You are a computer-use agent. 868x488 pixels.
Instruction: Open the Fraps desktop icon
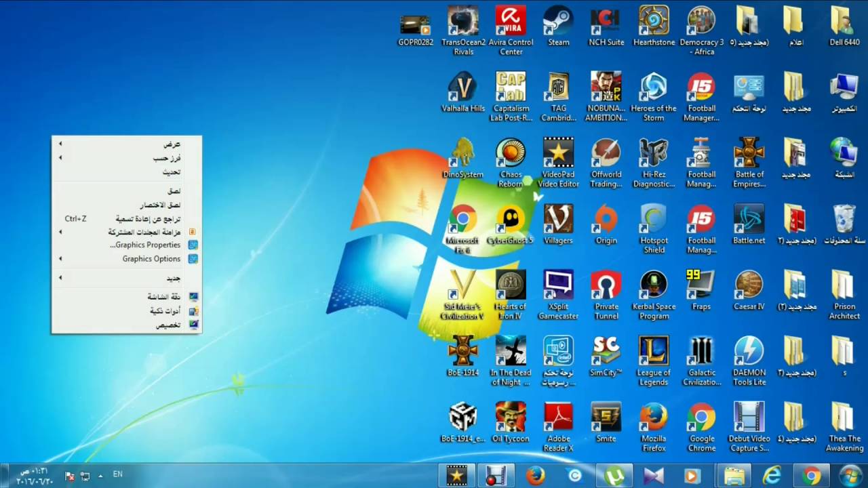[x=701, y=291]
